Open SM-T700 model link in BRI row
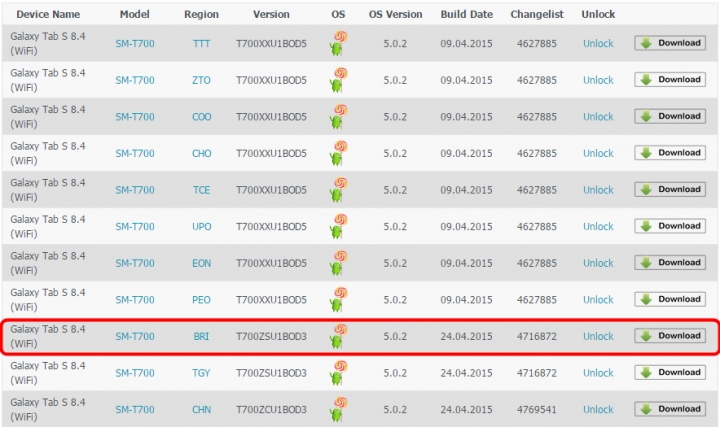Viewport: 720px width, 427px height. pyautogui.click(x=135, y=337)
